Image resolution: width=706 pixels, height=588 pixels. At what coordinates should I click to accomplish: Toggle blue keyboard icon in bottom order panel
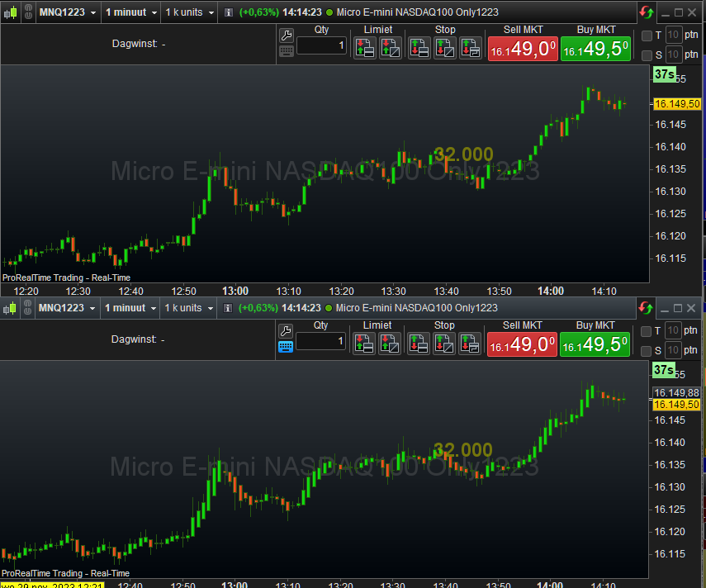click(286, 347)
